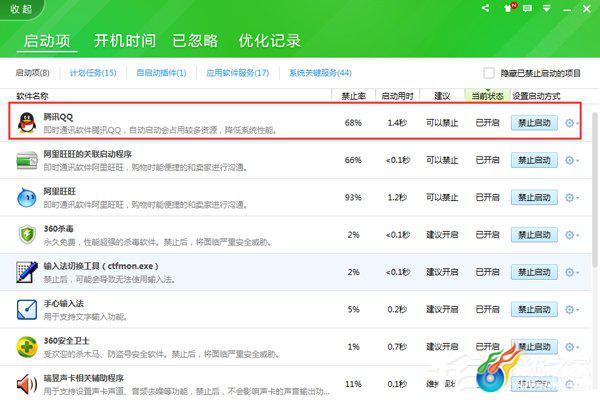
Task: Click the 腾讯QQ name text
Action: coord(58,117)
